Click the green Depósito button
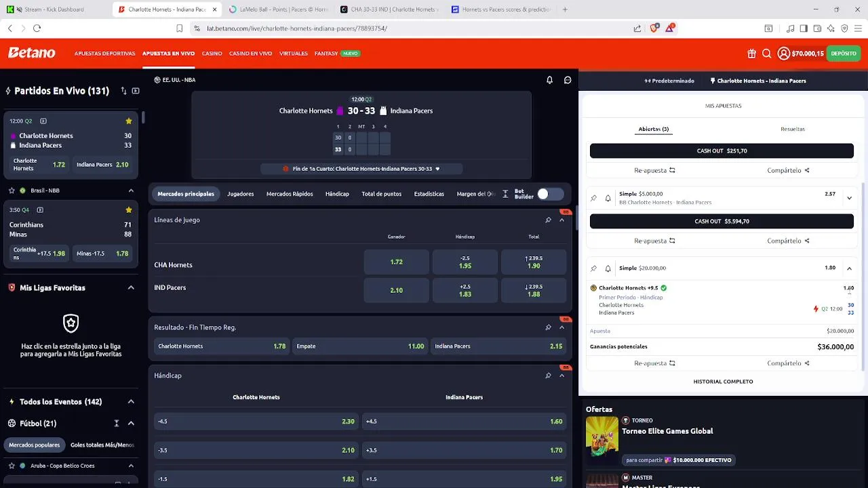868x488 pixels. coord(844,54)
